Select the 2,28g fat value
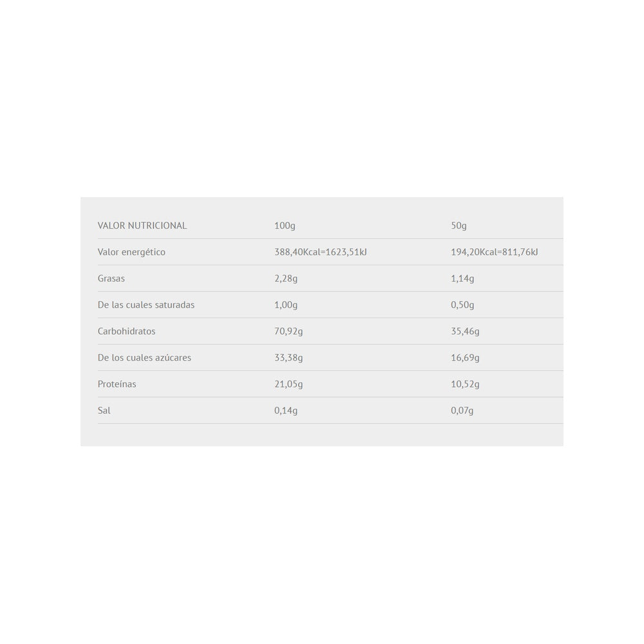 click(x=286, y=278)
